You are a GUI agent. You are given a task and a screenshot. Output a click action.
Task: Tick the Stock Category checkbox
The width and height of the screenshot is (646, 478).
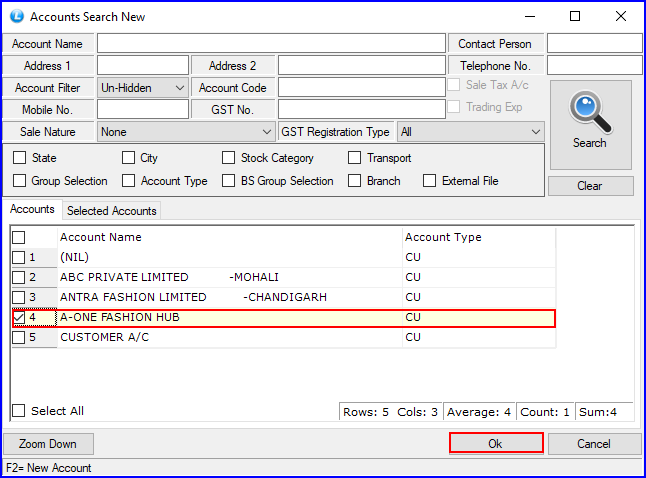tap(229, 158)
